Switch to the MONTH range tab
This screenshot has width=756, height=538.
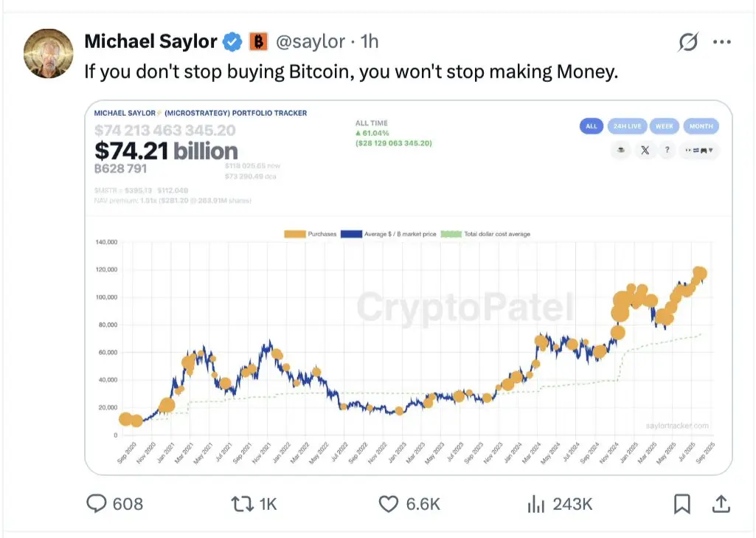click(701, 126)
